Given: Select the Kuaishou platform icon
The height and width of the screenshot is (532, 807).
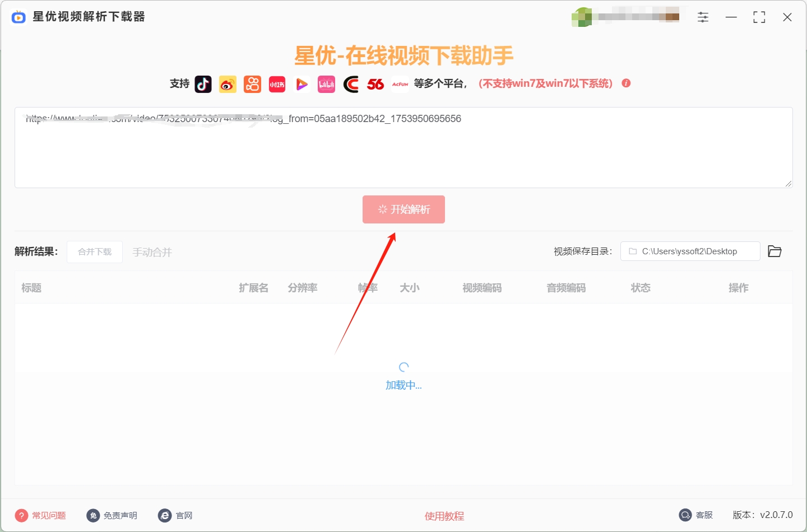Looking at the screenshot, I should (252, 84).
